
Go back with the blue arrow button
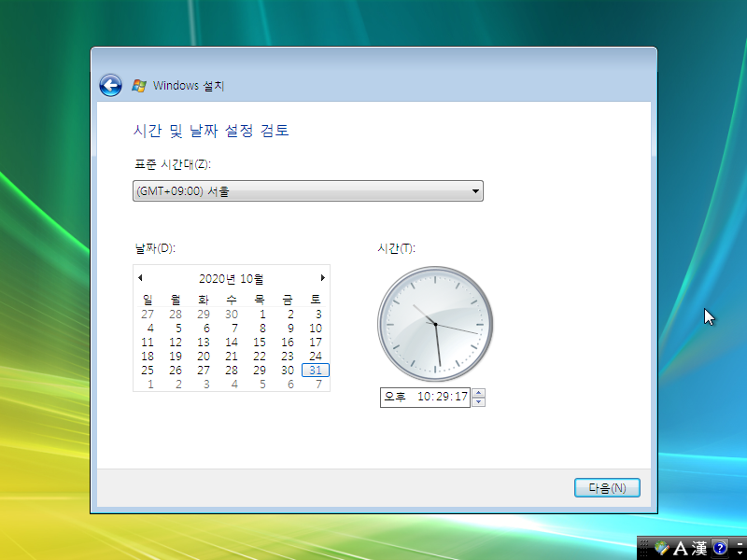110,86
